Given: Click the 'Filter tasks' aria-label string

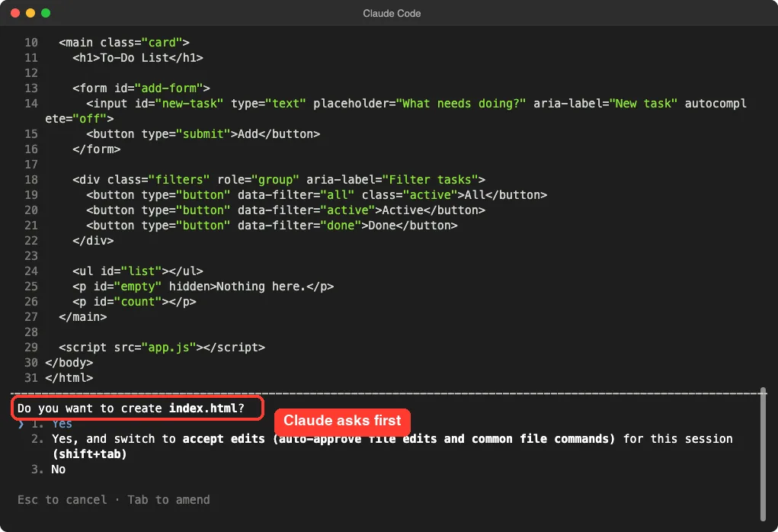Looking at the screenshot, I should click(431, 180).
